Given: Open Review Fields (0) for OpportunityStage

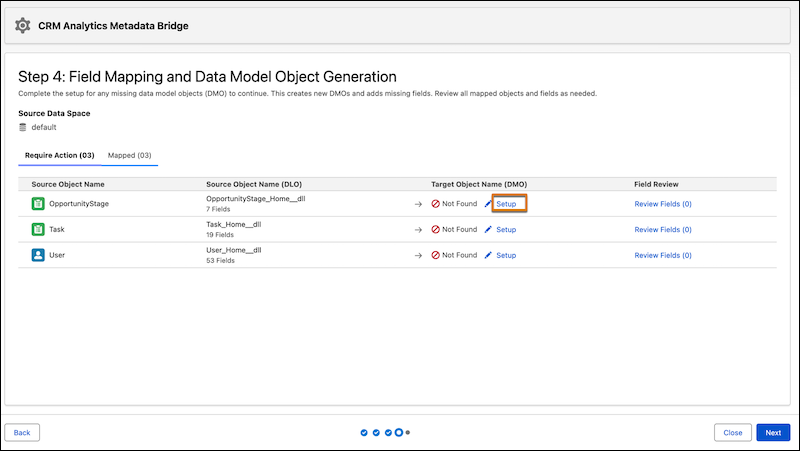Looking at the screenshot, I should click(x=663, y=204).
